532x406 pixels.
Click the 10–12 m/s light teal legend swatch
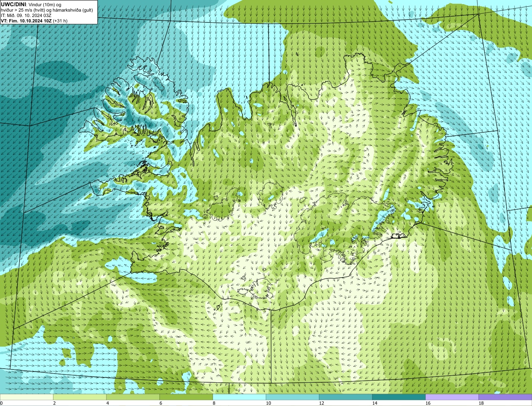[x=293, y=397]
